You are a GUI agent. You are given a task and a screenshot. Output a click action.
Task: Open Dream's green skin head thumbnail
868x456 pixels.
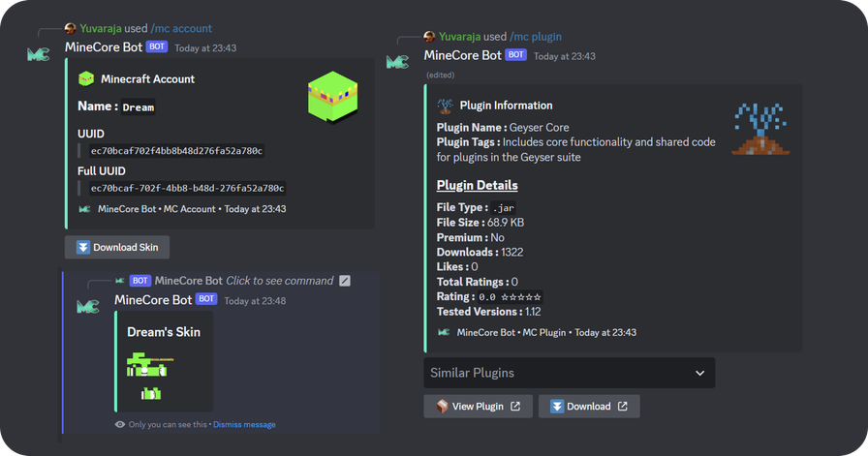point(332,95)
